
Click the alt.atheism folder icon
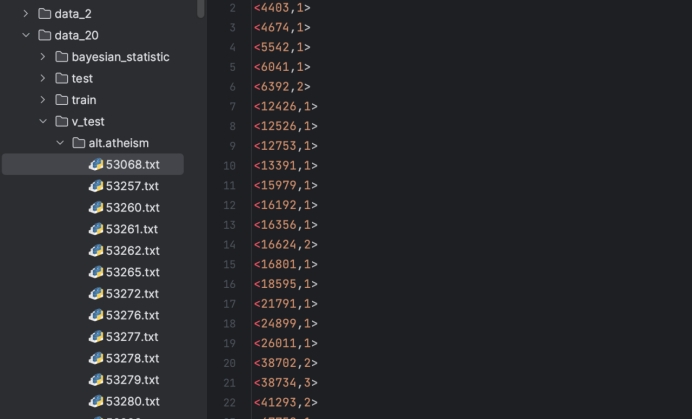(78, 143)
